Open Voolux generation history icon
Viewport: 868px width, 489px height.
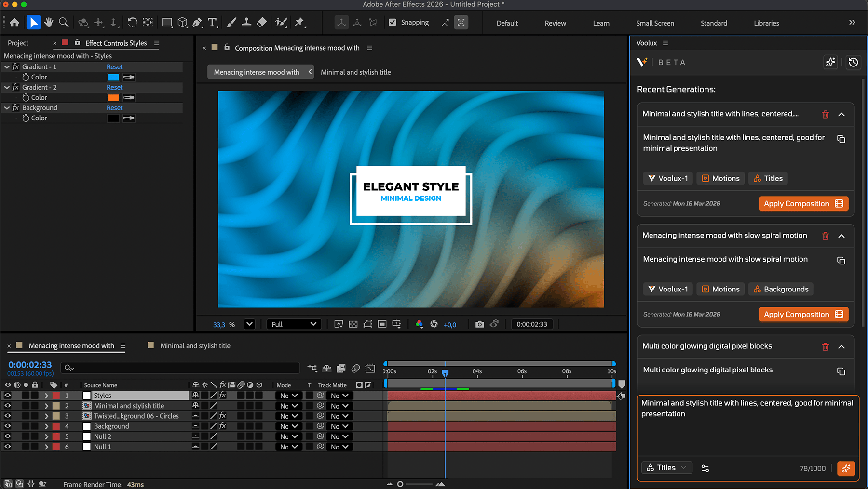point(853,62)
